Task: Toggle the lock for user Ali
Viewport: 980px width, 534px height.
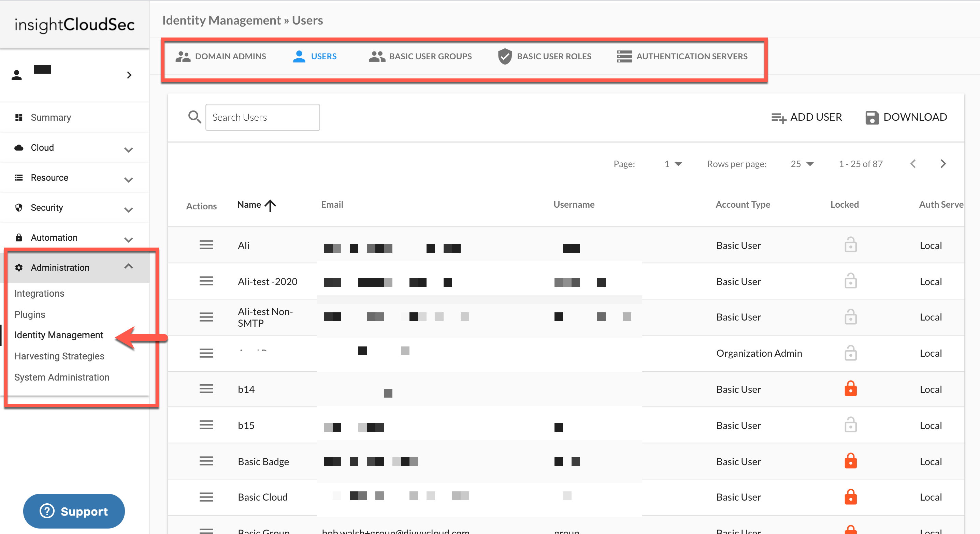Action: 850,244
